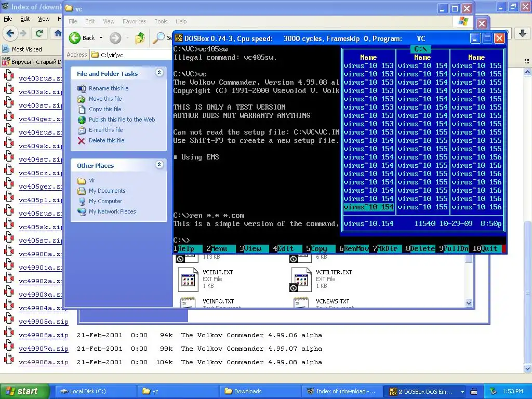
Task: Switch to the 'Вирусы - Старый' Firefox tab
Action: [32, 62]
